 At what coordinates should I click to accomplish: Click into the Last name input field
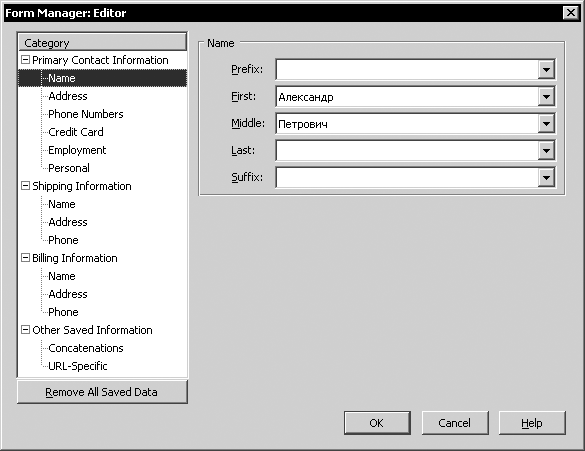click(407, 151)
